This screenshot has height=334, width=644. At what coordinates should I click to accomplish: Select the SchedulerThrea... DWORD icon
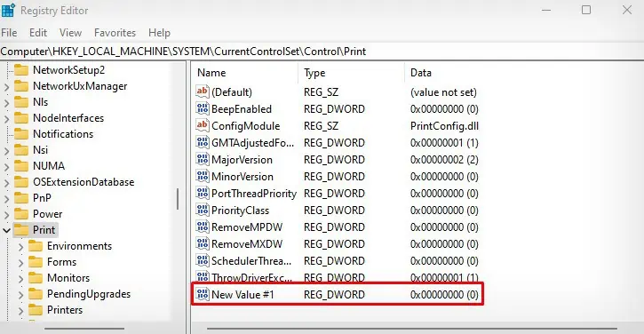pyautogui.click(x=202, y=260)
